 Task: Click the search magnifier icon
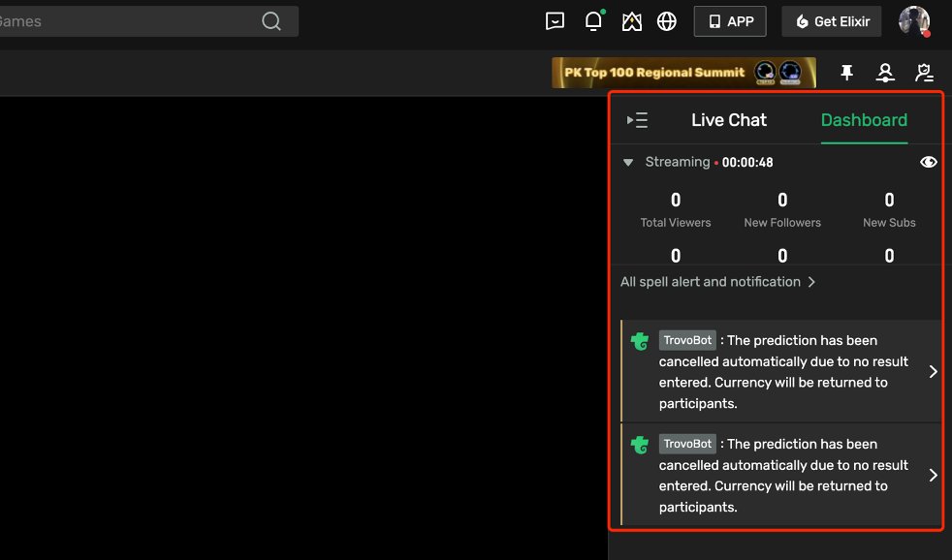(271, 21)
